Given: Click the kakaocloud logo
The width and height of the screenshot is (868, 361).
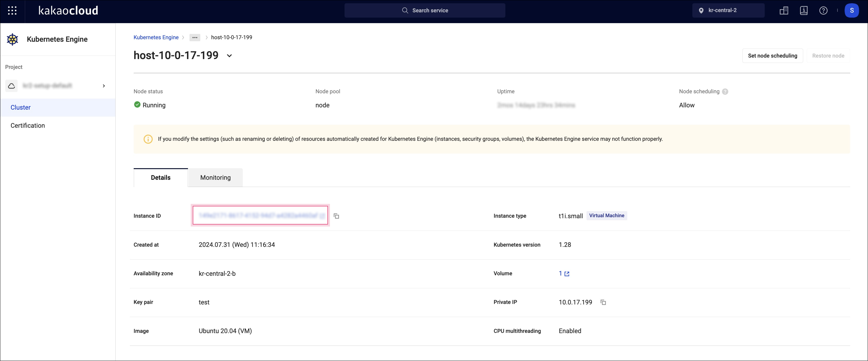Looking at the screenshot, I should coord(68,10).
